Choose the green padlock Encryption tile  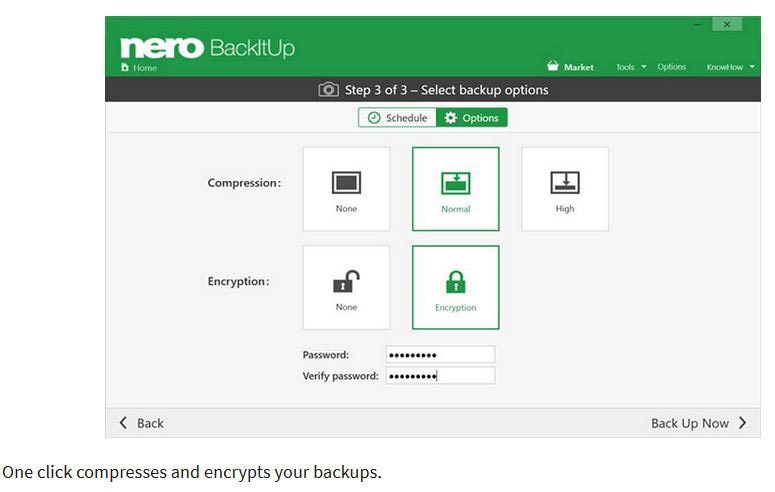click(x=455, y=287)
